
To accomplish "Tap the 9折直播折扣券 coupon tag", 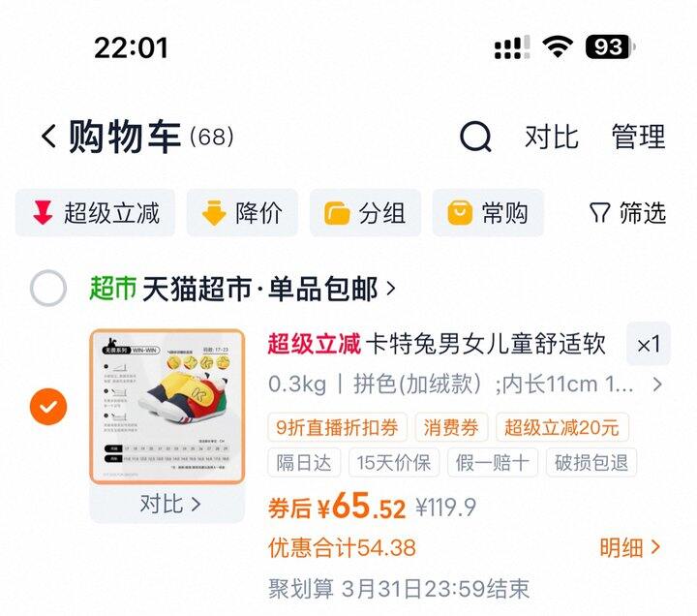I will [338, 427].
